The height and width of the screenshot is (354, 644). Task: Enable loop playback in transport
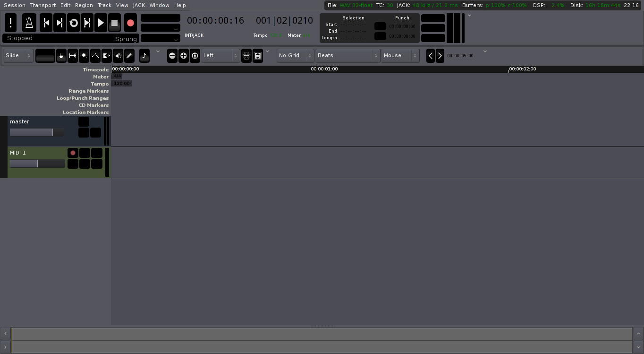pos(74,23)
